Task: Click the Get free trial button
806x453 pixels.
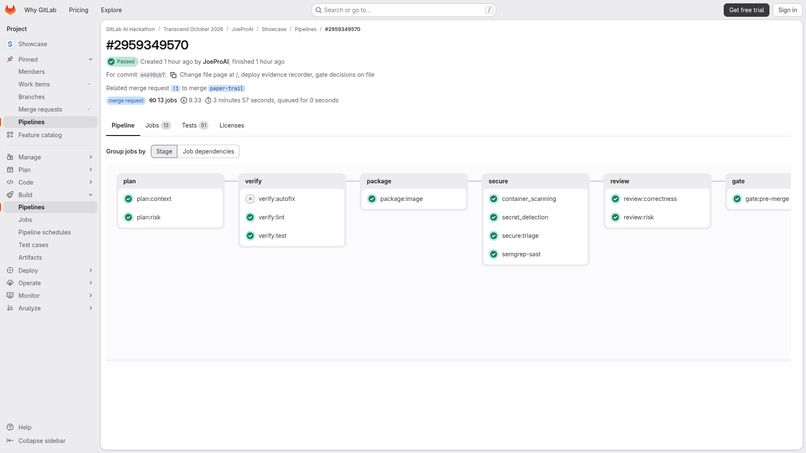Action: coord(746,10)
